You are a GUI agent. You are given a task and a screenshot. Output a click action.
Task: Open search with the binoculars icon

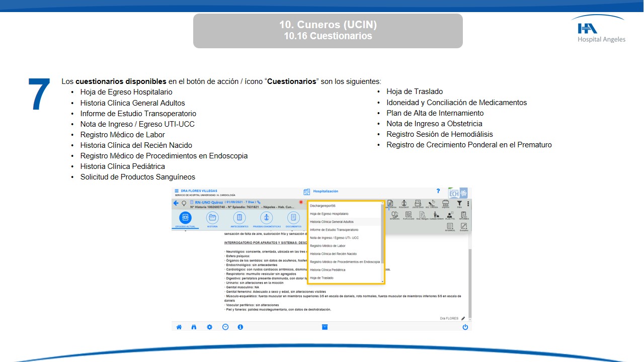pyautogui.click(x=194, y=327)
